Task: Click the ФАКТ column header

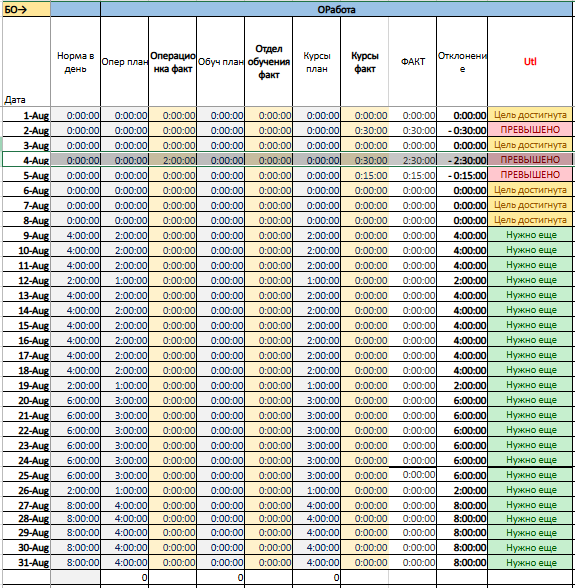Action: tap(413, 62)
